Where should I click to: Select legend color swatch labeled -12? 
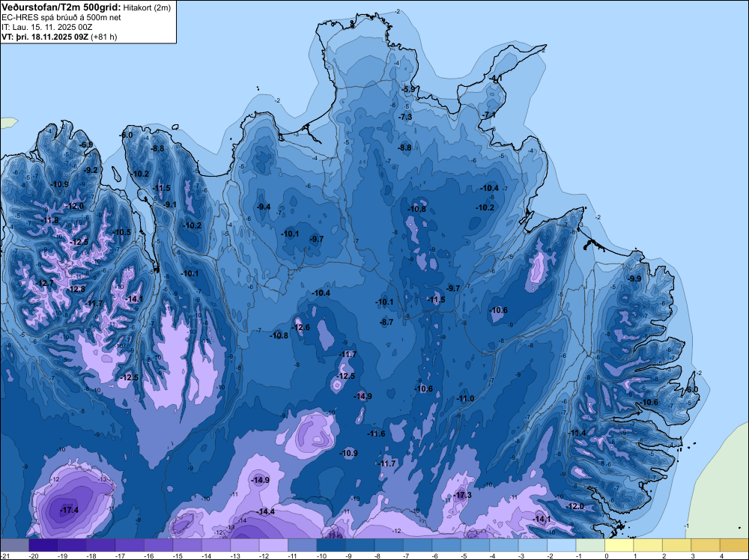(273, 545)
